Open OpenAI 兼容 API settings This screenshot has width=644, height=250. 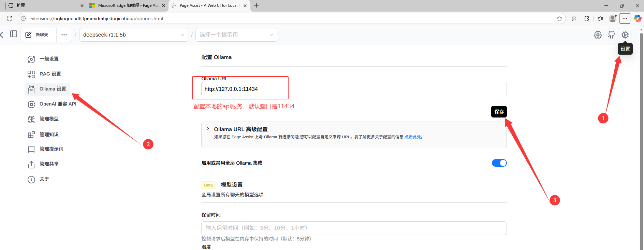pyautogui.click(x=52, y=104)
